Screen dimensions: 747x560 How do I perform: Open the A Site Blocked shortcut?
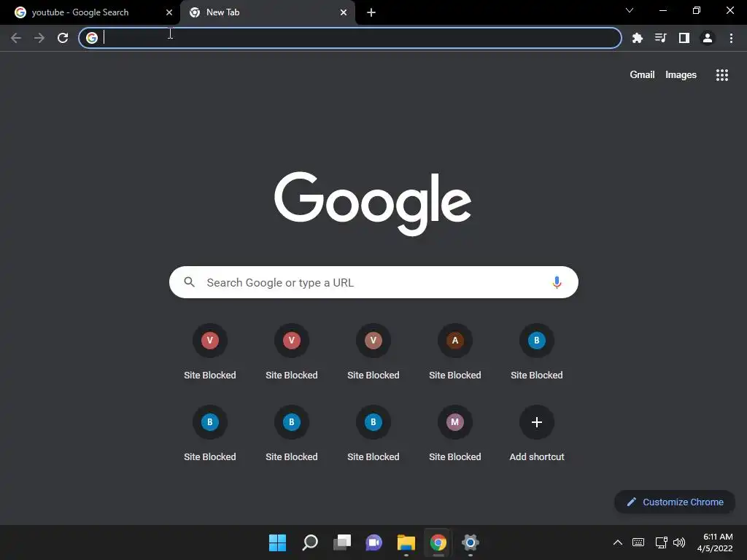click(455, 351)
